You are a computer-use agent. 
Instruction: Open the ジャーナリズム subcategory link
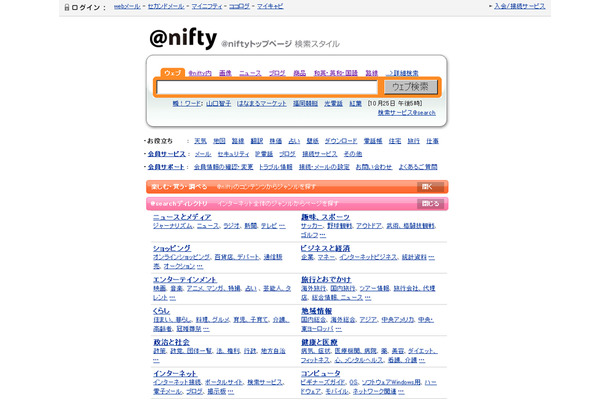pyautogui.click(x=173, y=226)
